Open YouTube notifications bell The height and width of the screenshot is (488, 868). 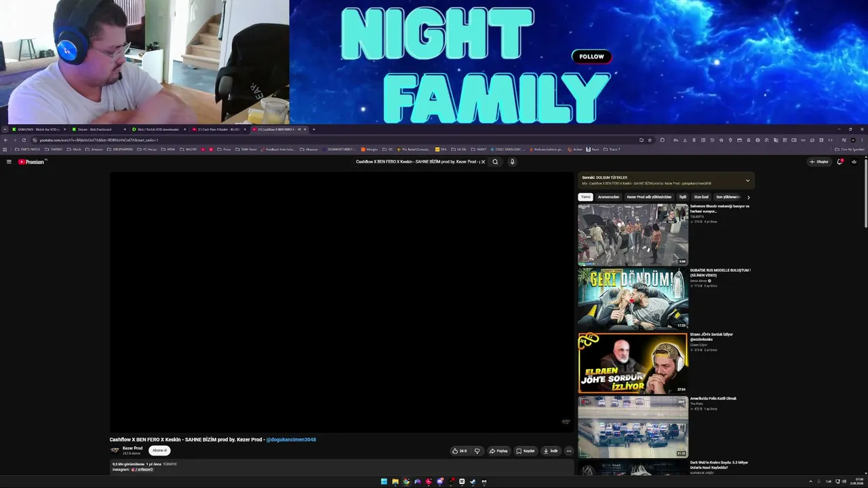[840, 162]
